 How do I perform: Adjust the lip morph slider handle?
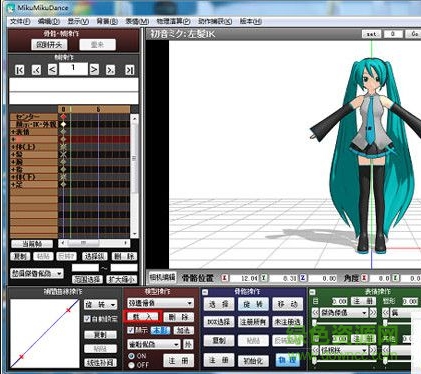(x=385, y=322)
